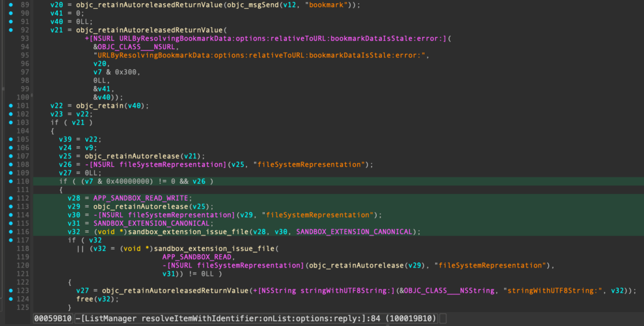Toggle breakpoint dot on line 92
The width and height of the screenshot is (644, 326).
(11, 30)
